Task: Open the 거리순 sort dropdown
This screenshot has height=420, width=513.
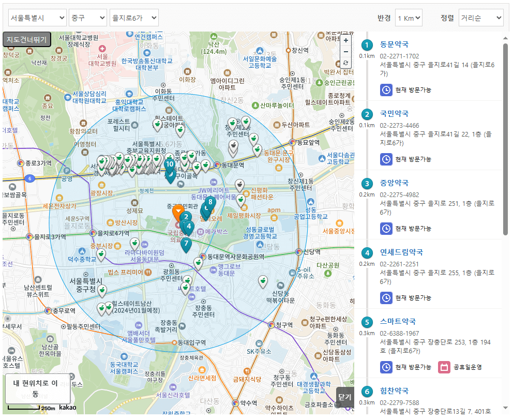Action: pos(481,18)
